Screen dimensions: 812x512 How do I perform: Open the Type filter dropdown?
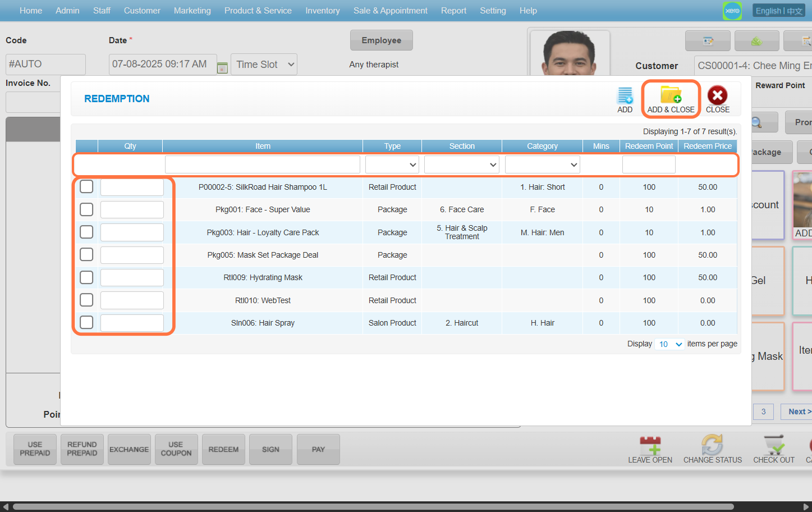pyautogui.click(x=392, y=164)
